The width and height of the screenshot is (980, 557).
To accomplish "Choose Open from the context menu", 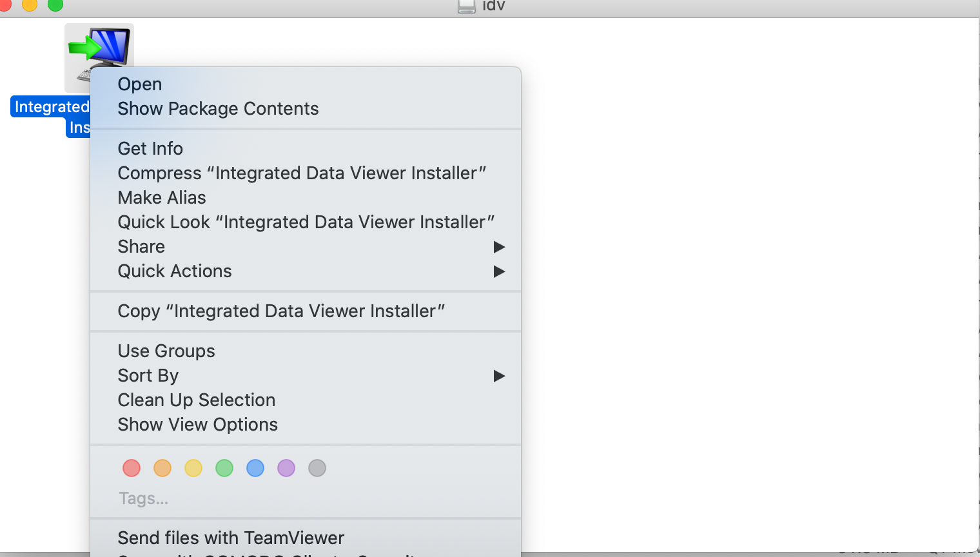I will (140, 84).
